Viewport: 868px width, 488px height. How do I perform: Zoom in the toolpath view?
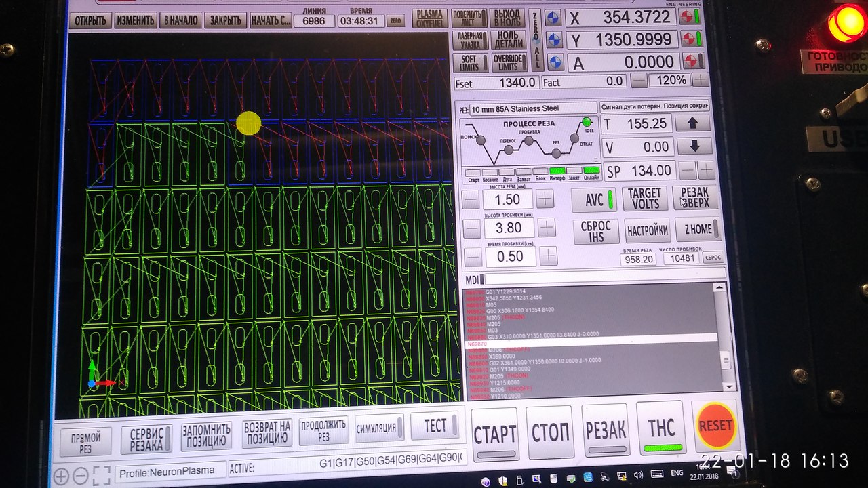click(x=61, y=476)
